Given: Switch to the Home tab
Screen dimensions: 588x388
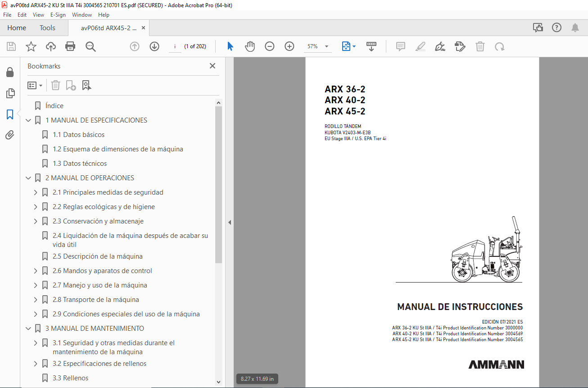Looking at the screenshot, I should pos(17,28).
